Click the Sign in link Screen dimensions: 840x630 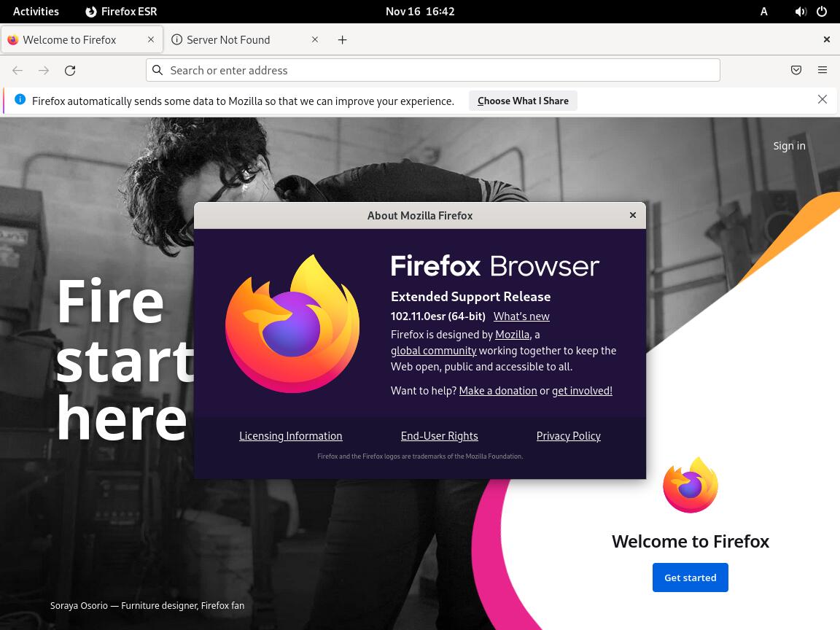[789, 146]
